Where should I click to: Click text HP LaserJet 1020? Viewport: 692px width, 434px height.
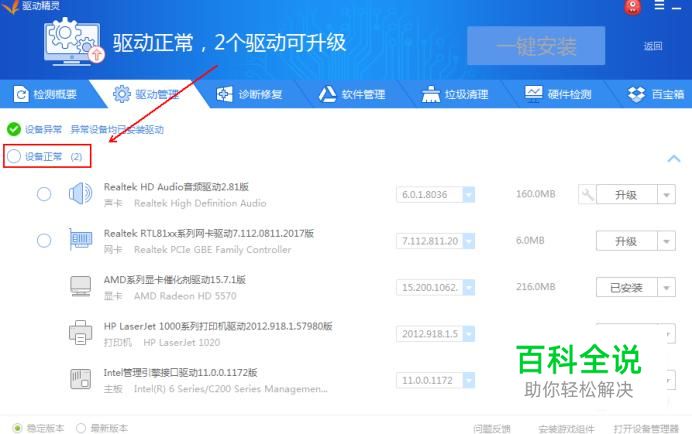click(x=181, y=342)
